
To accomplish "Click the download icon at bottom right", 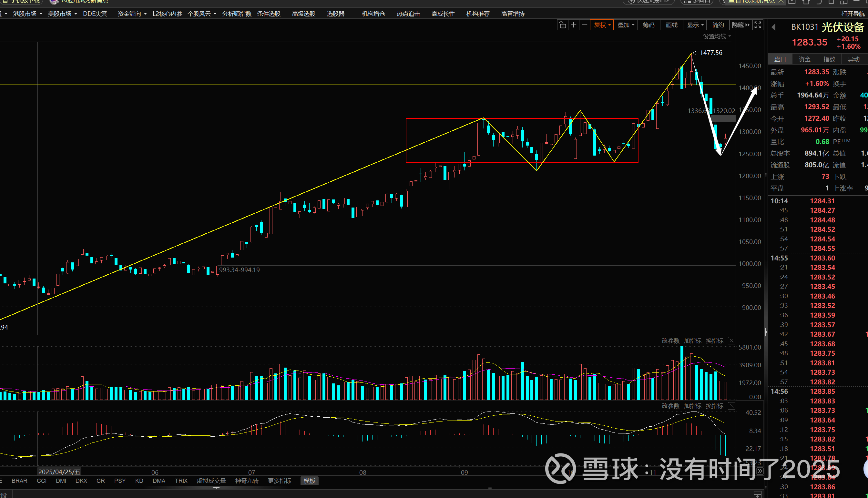I will pyautogui.click(x=757, y=494).
